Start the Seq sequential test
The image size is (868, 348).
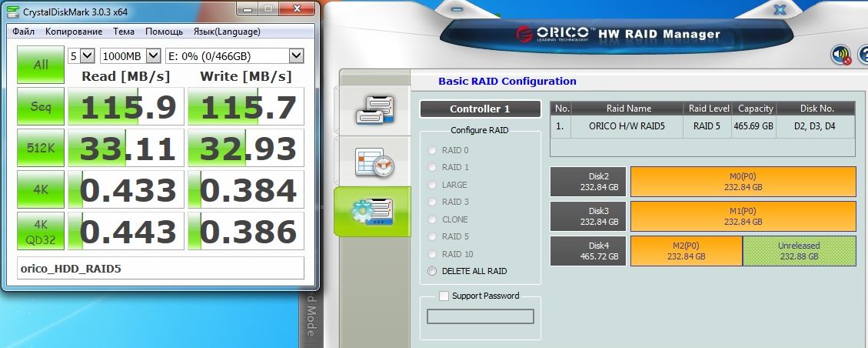pyautogui.click(x=41, y=106)
